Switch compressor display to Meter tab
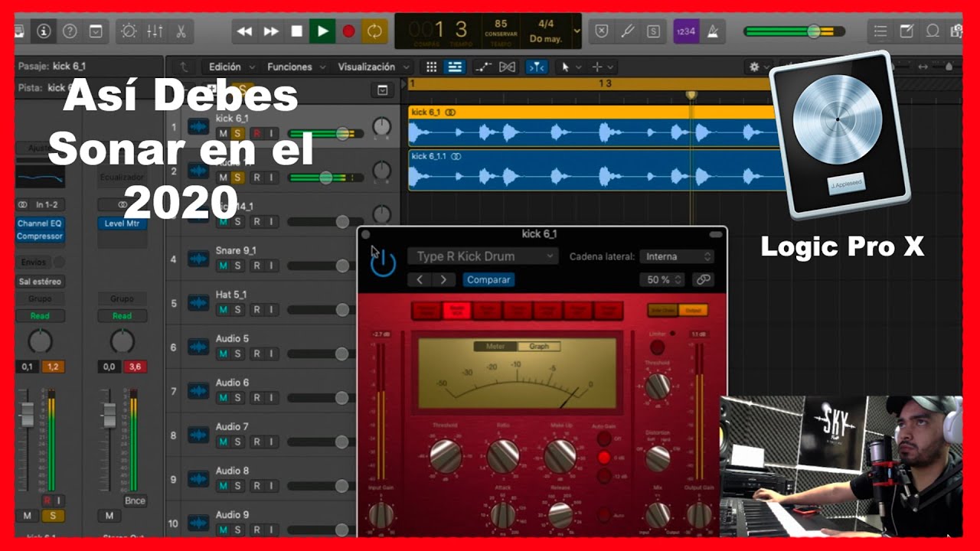 click(495, 346)
